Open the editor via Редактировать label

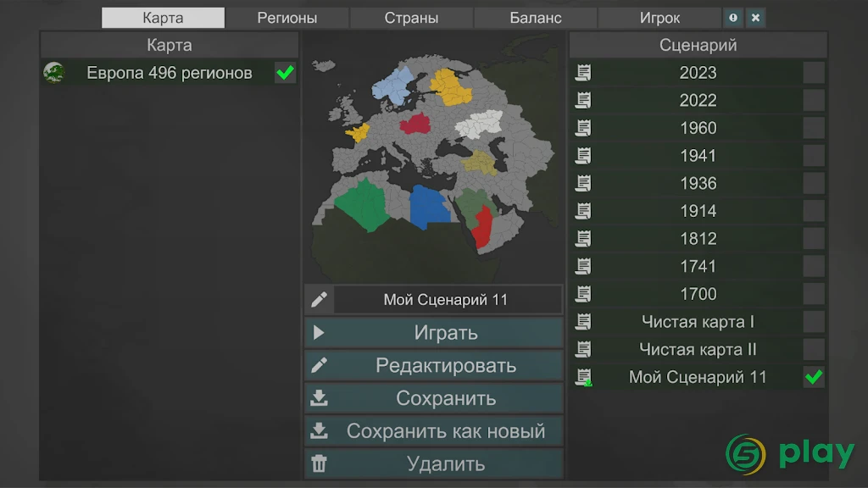click(446, 365)
